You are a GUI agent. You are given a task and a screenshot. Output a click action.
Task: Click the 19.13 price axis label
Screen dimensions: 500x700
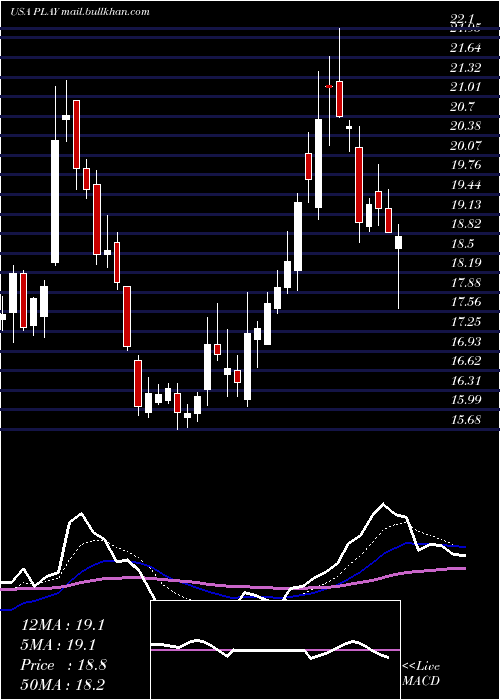point(466,204)
